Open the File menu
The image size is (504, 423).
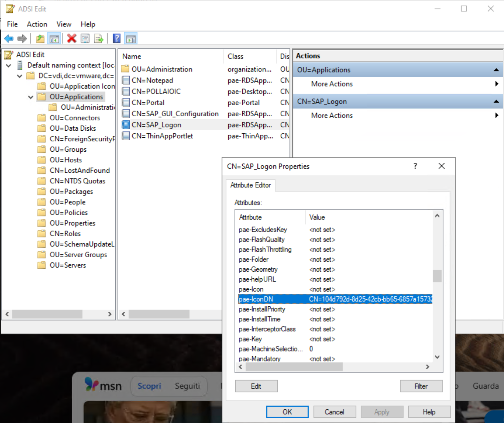click(12, 24)
